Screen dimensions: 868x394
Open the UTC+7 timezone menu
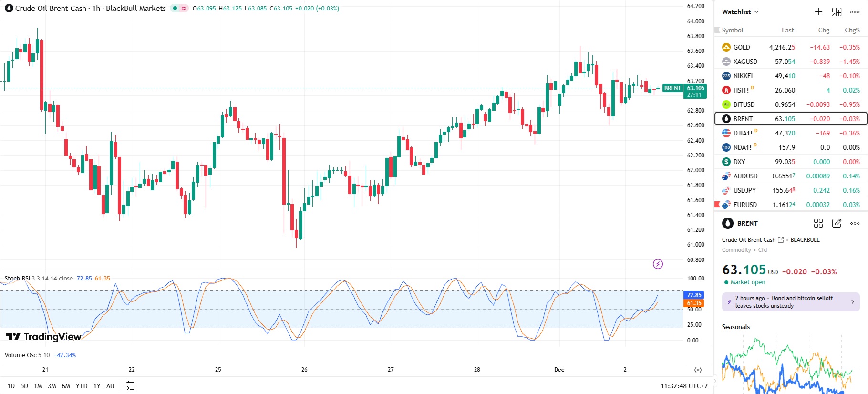684,386
